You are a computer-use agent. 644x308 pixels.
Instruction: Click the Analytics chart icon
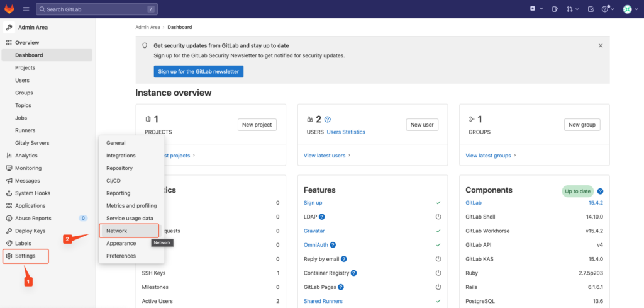[x=9, y=156]
